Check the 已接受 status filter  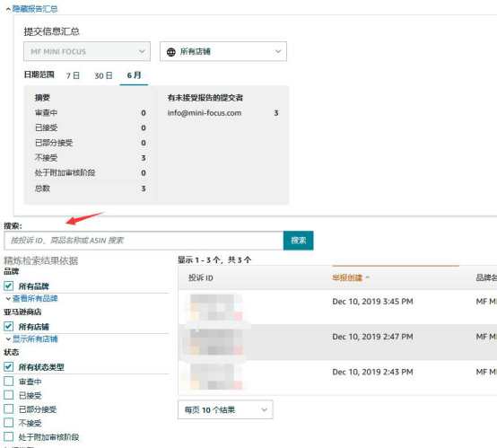(x=9, y=395)
